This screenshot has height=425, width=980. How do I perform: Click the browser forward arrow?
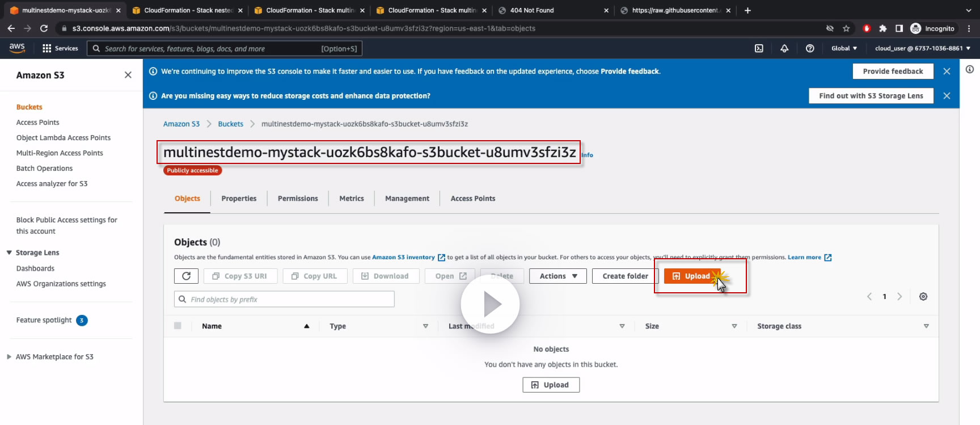coord(27,28)
